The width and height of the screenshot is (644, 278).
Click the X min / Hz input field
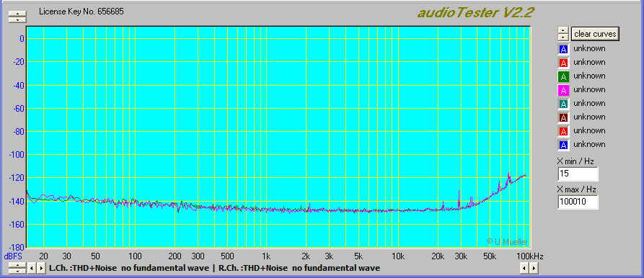point(578,174)
